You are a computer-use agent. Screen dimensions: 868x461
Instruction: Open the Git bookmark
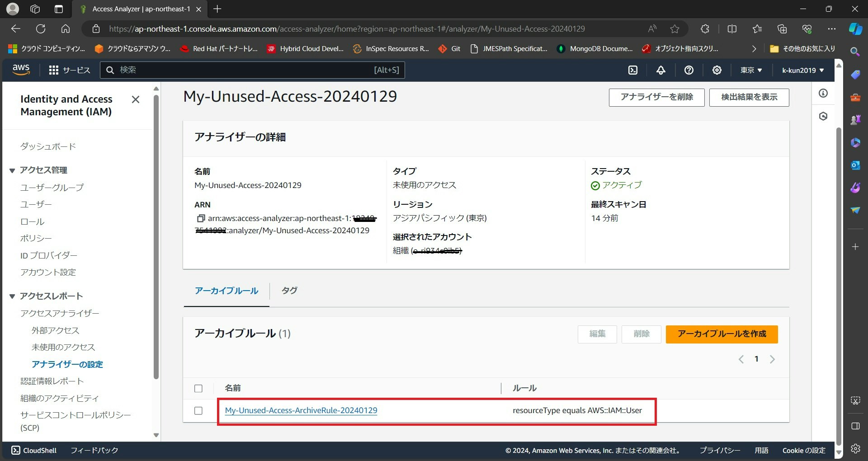pos(450,49)
